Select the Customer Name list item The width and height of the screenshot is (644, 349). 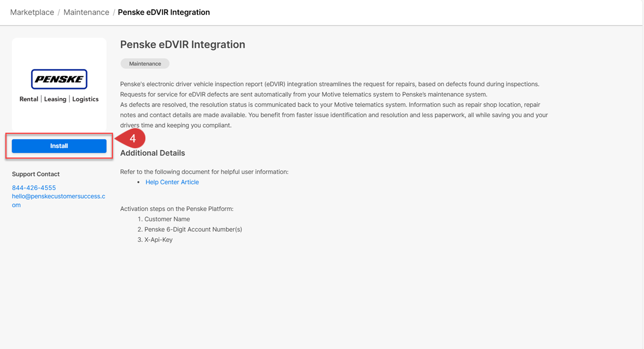click(x=167, y=219)
